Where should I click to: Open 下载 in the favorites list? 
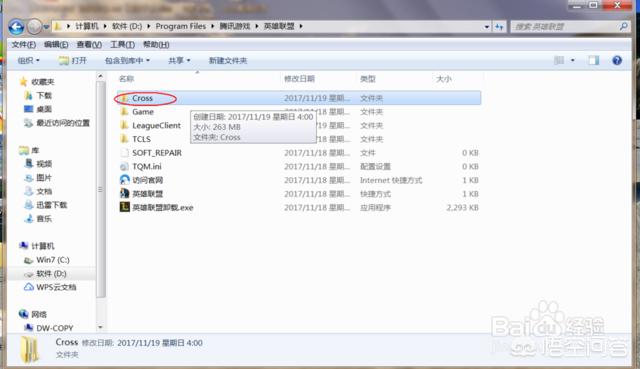coord(44,96)
